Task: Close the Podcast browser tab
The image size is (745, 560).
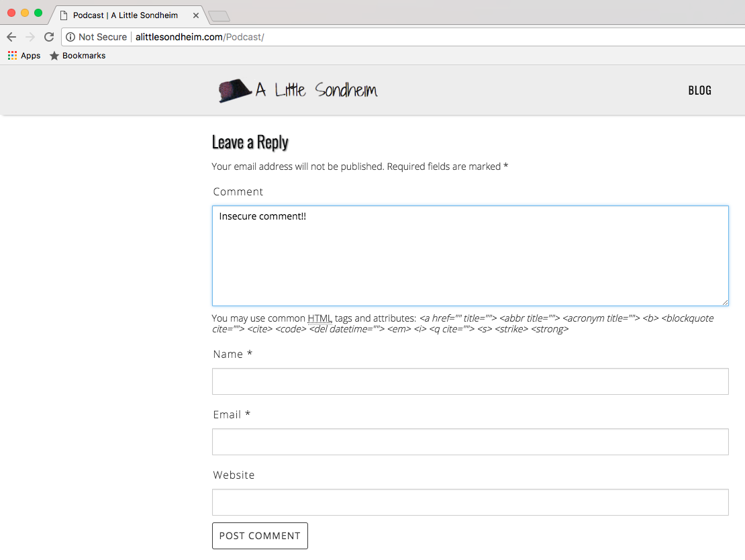Action: pos(196,15)
